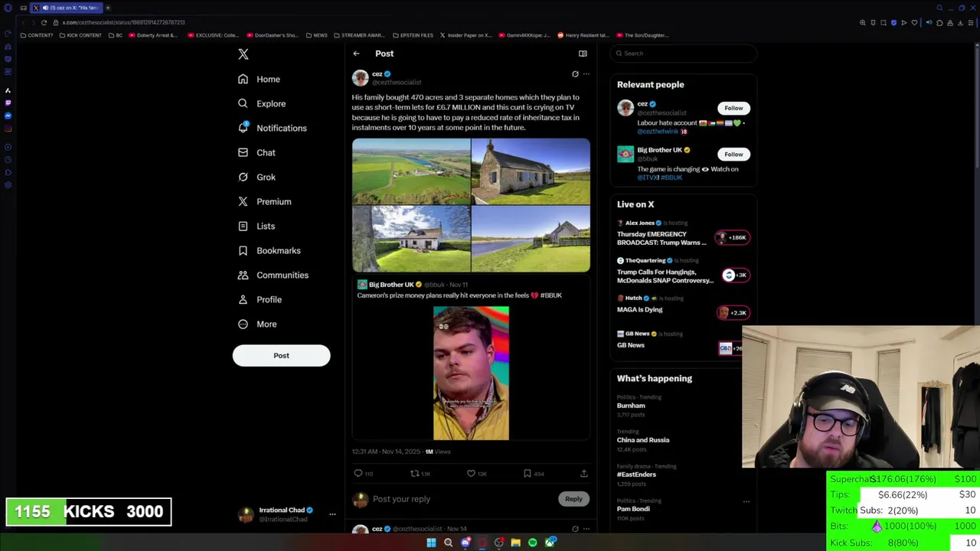Image resolution: width=980 pixels, height=551 pixels.
Task: Open Windows Start menu
Action: pyautogui.click(x=431, y=543)
